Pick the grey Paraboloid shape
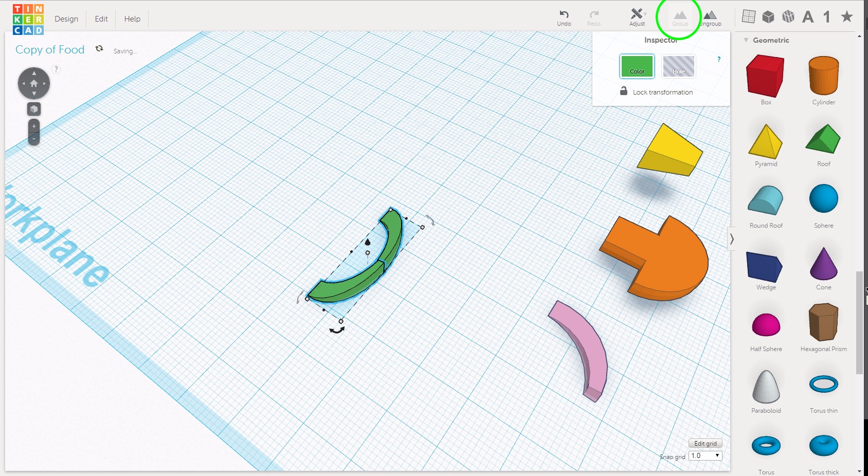This screenshot has height=476, width=868. click(x=766, y=387)
